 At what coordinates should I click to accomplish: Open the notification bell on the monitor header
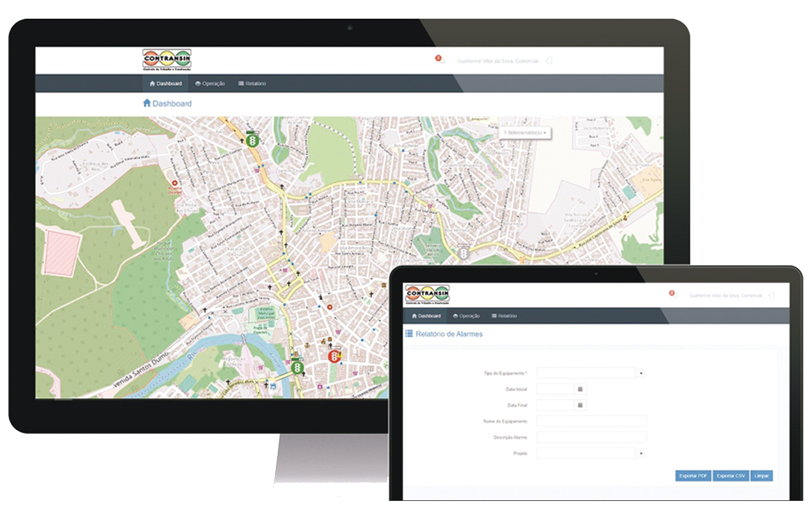click(441, 60)
